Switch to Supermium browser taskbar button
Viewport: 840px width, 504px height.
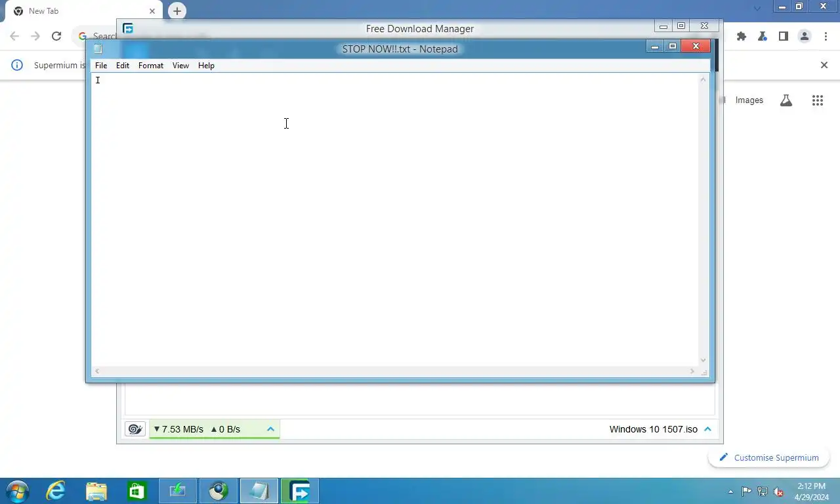click(219, 491)
